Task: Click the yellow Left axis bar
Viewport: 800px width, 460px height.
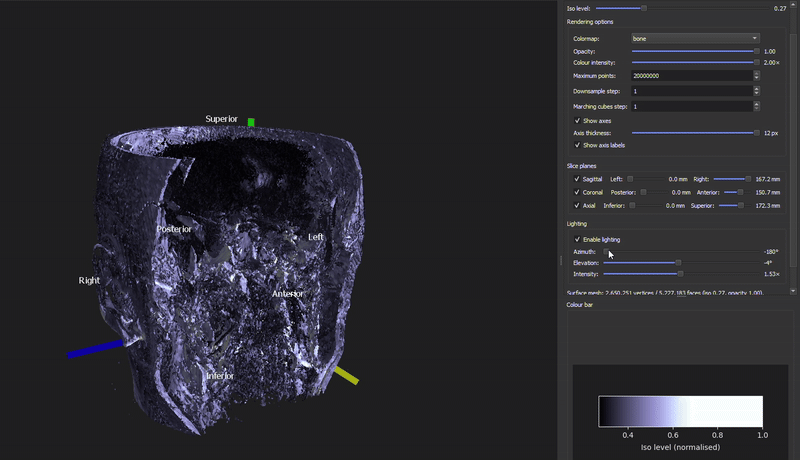Action: pos(347,375)
